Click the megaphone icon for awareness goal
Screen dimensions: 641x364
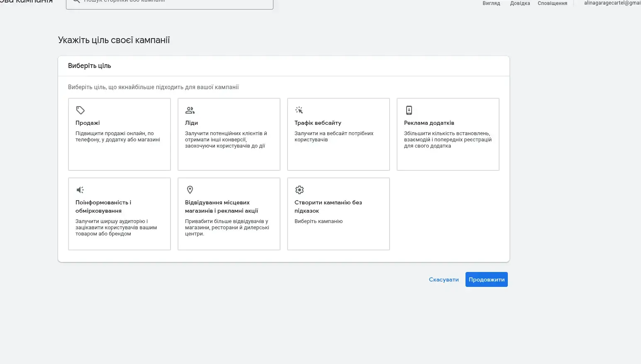click(80, 190)
